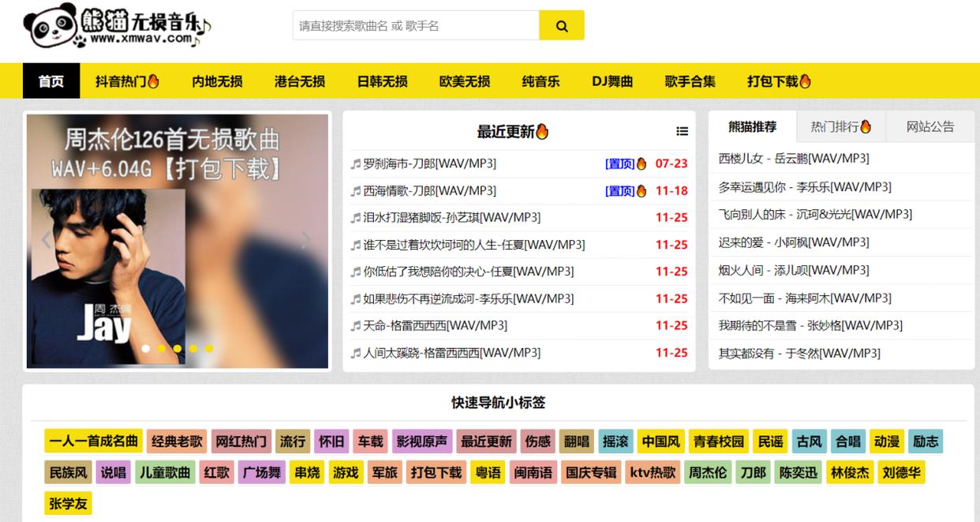Open song 谁不是过着坎坎坷坷的人生-任夏

pos(474,245)
